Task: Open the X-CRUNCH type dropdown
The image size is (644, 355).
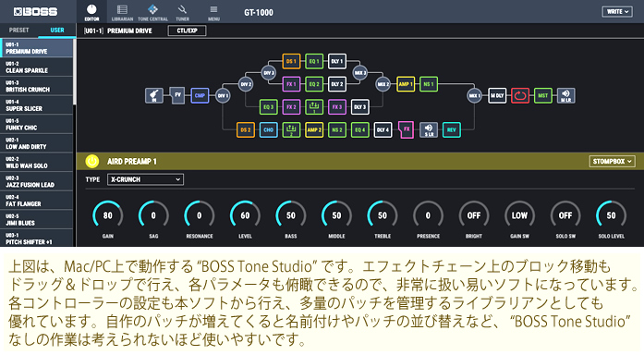Action: (145, 179)
